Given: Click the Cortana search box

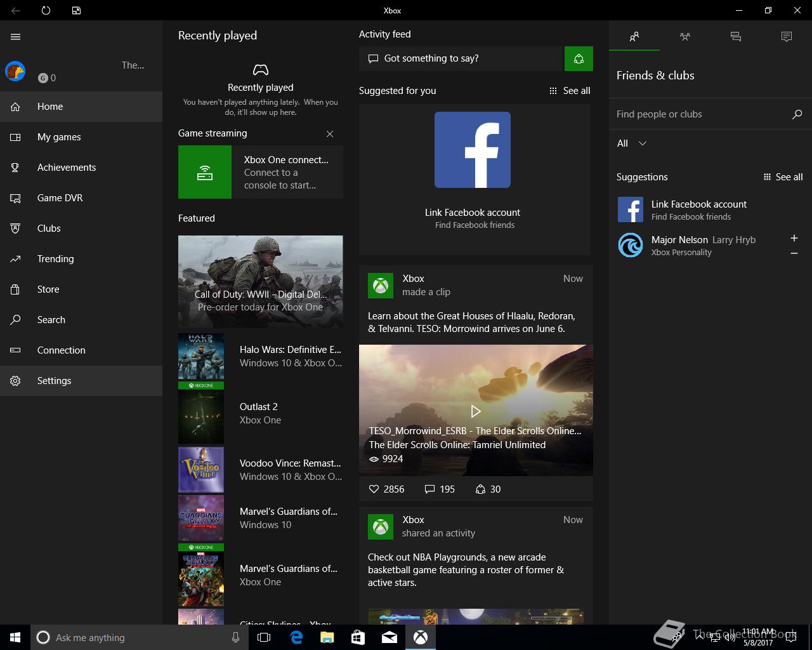Looking at the screenshot, I should pos(140,637).
